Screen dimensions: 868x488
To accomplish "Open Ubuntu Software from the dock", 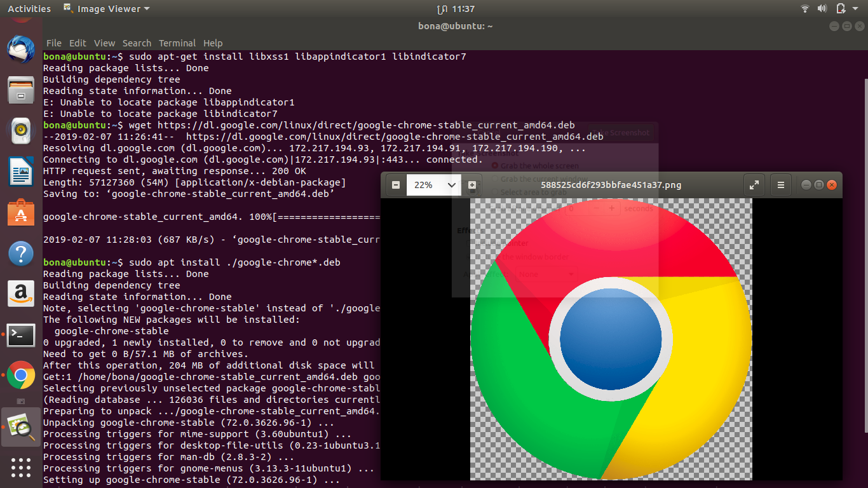I will [x=21, y=212].
